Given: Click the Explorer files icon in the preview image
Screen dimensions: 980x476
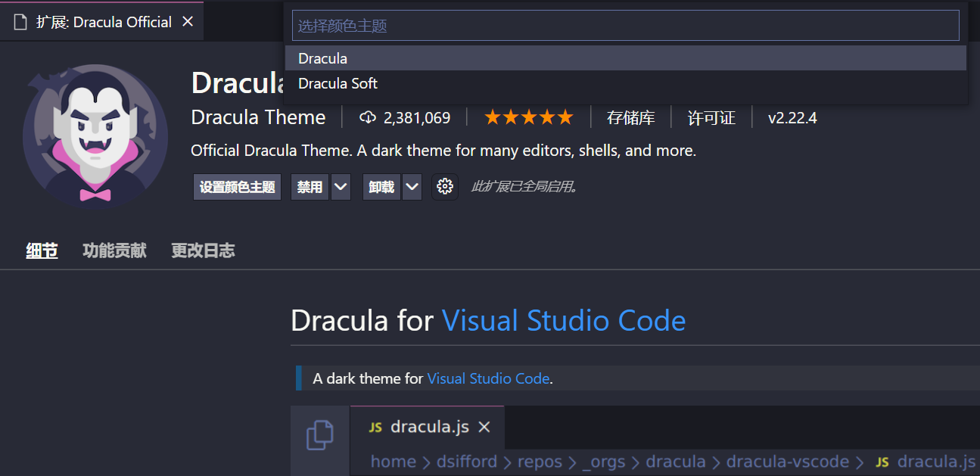Looking at the screenshot, I should pos(319,435).
